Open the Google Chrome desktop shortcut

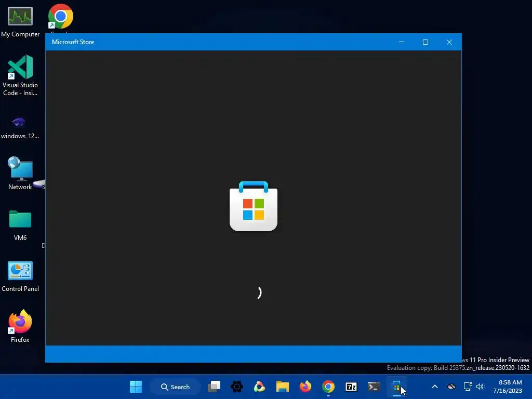(x=61, y=17)
